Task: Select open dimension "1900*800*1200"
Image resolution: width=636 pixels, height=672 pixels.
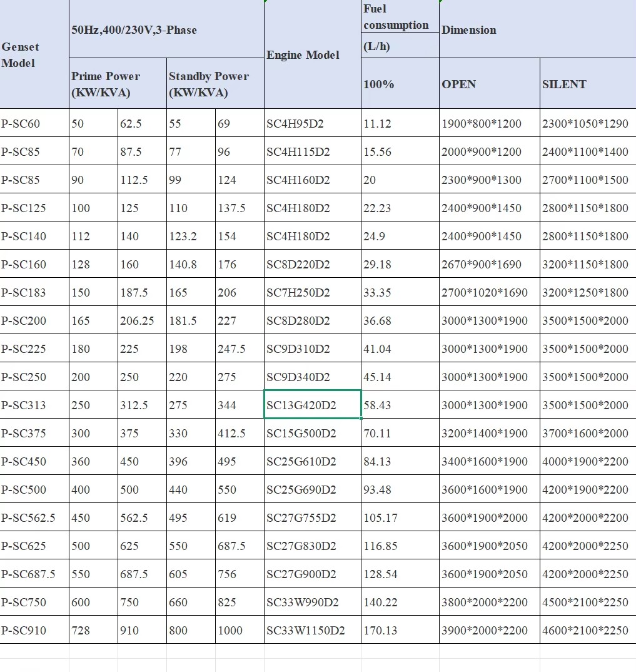Action: [490, 123]
